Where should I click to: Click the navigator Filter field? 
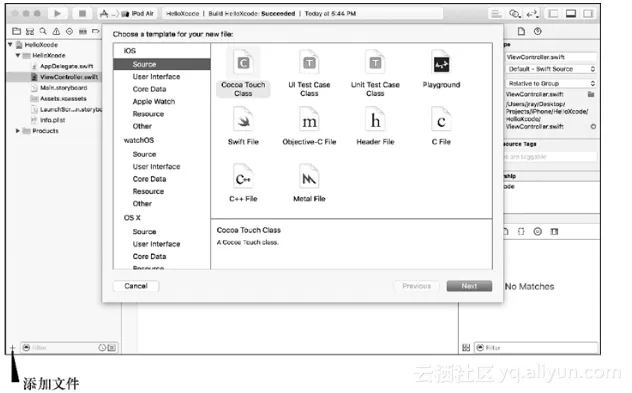[69, 347]
